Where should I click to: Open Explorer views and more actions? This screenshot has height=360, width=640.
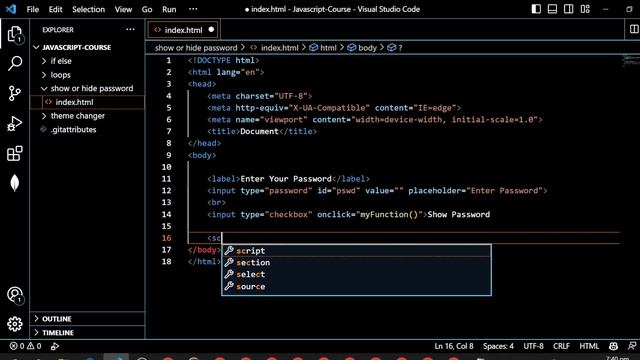click(130, 29)
